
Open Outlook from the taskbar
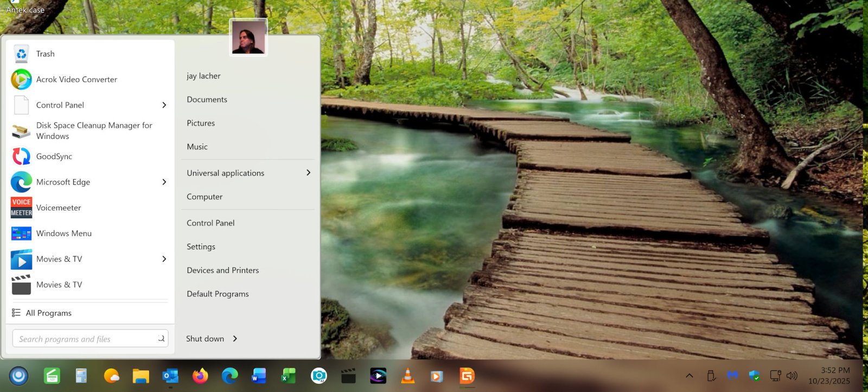(x=170, y=376)
